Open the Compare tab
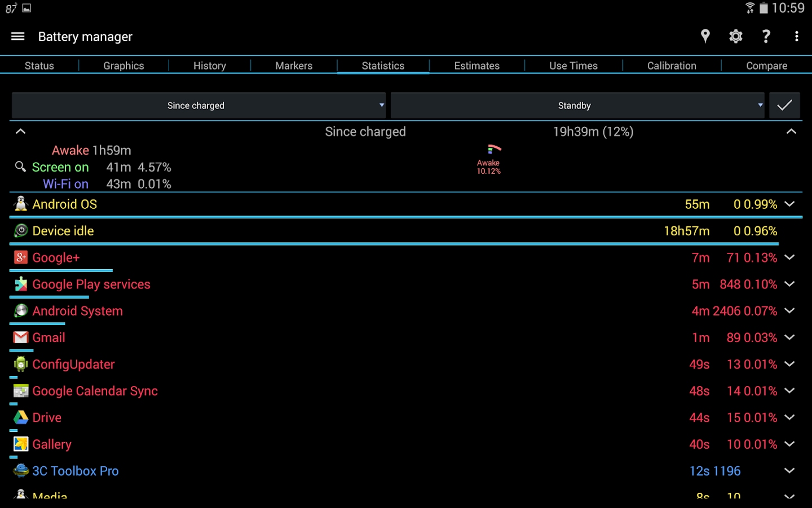This screenshot has width=812, height=508. pyautogui.click(x=767, y=65)
